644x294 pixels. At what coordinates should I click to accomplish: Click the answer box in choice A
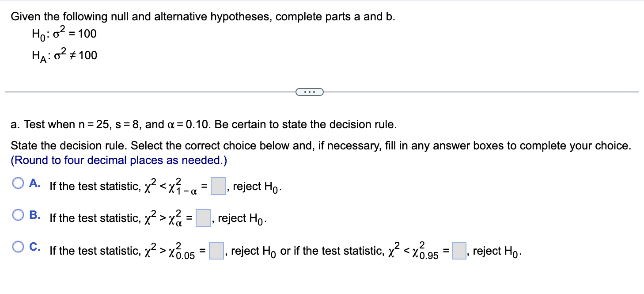point(218,186)
